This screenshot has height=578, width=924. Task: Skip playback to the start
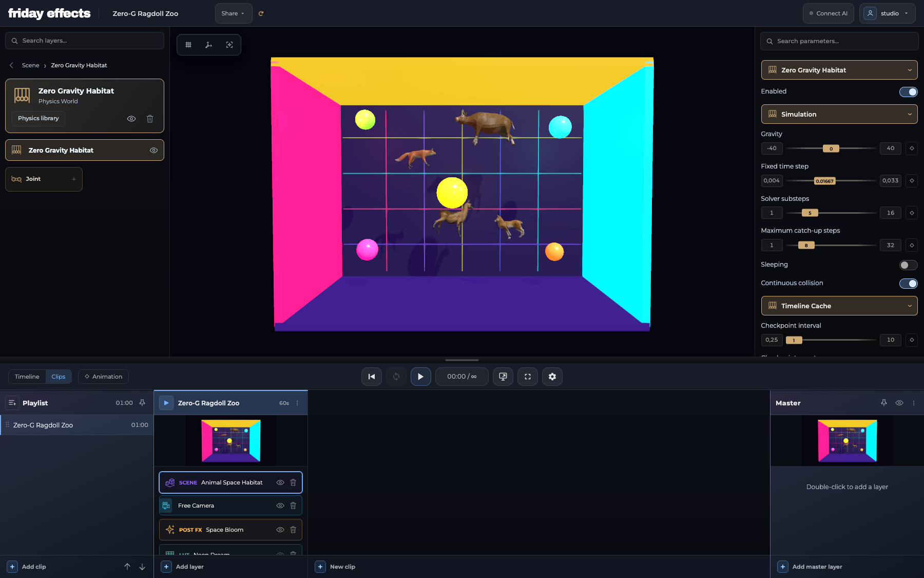(x=372, y=377)
